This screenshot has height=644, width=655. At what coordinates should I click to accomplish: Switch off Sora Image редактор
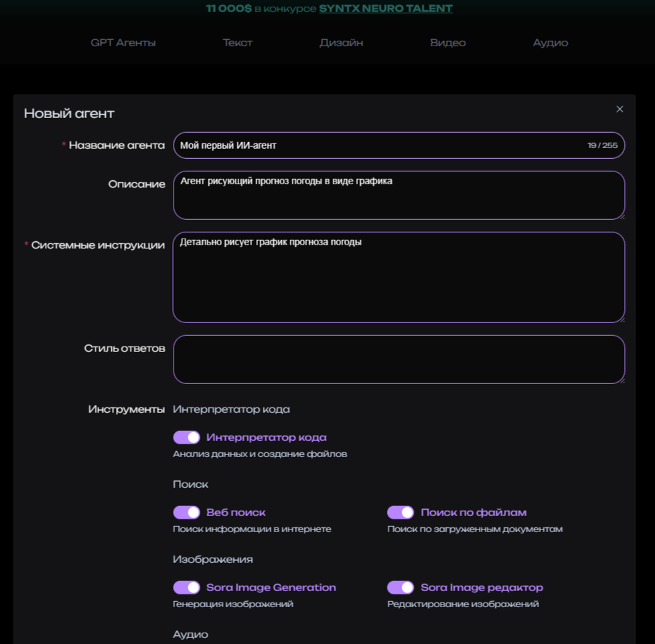tap(401, 588)
